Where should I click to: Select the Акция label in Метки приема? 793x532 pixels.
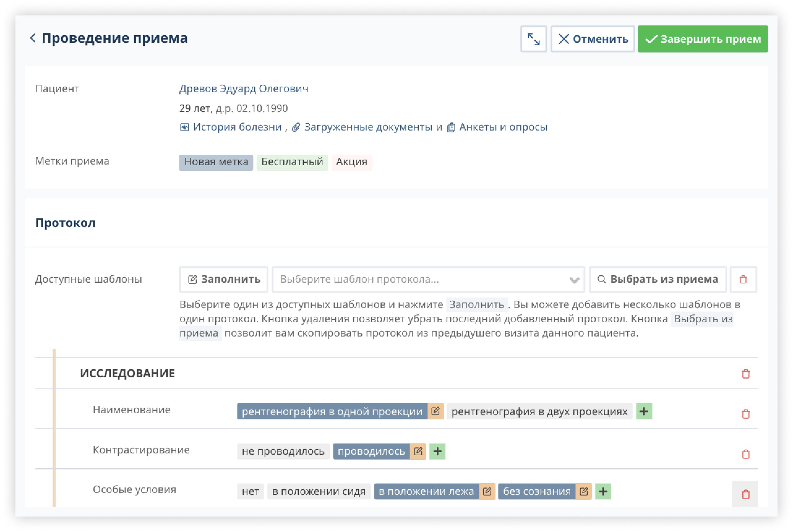352,162
